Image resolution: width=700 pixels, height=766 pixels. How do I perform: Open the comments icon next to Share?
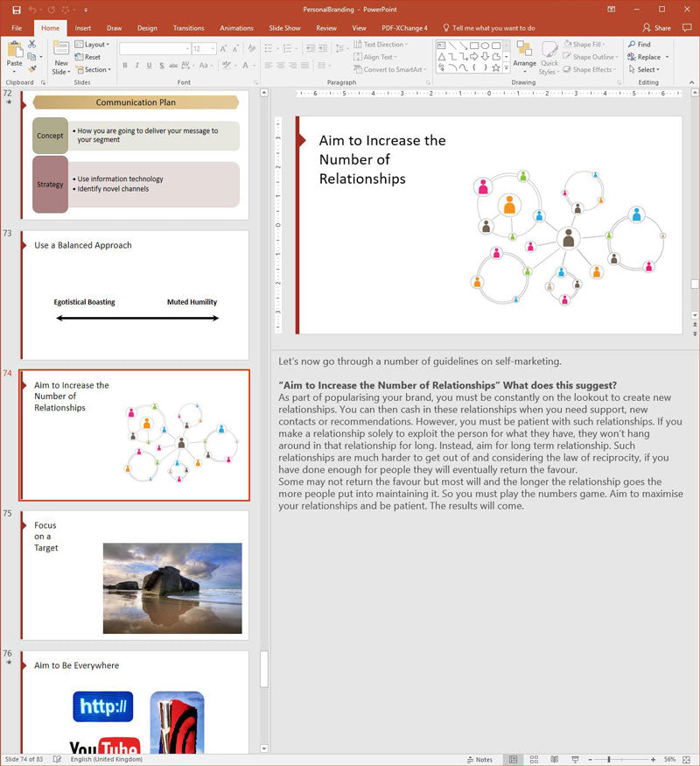687,28
